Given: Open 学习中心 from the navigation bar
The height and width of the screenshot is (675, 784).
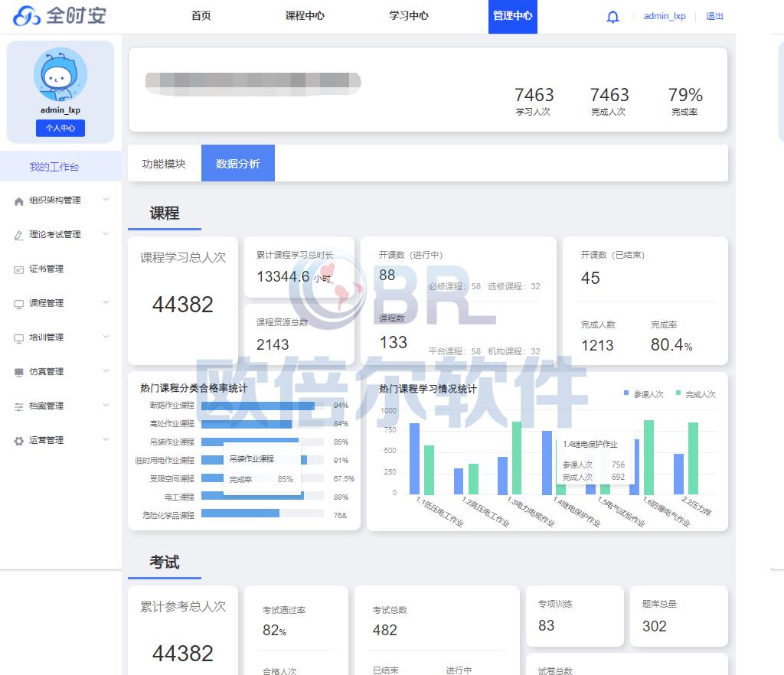Looking at the screenshot, I should coord(408,15).
